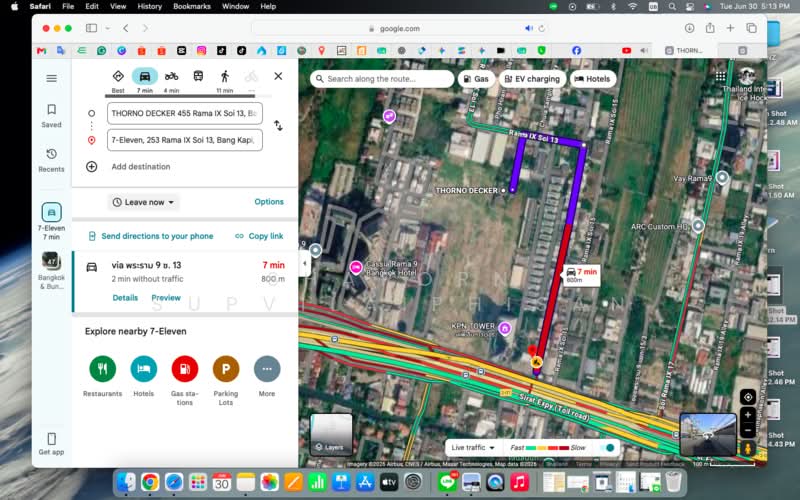
Task: Open Safari downloads
Action: point(689,29)
